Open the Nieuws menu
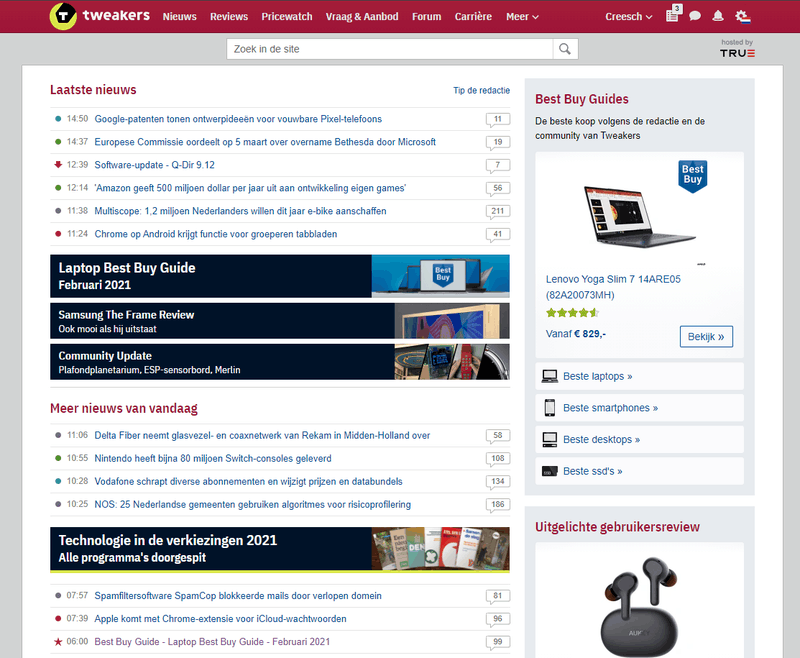Image resolution: width=800 pixels, height=658 pixels. tap(180, 17)
